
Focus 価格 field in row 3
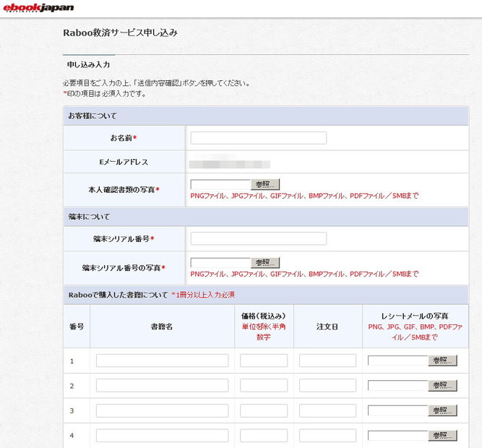point(264,410)
